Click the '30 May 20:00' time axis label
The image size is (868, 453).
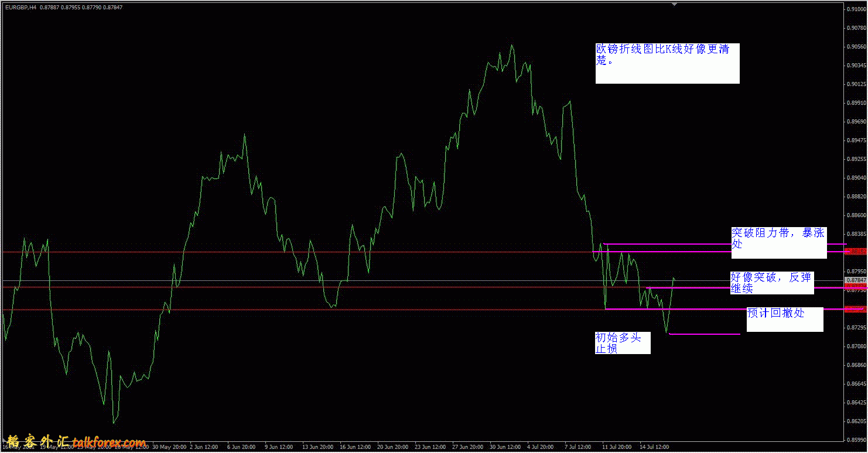[169, 447]
